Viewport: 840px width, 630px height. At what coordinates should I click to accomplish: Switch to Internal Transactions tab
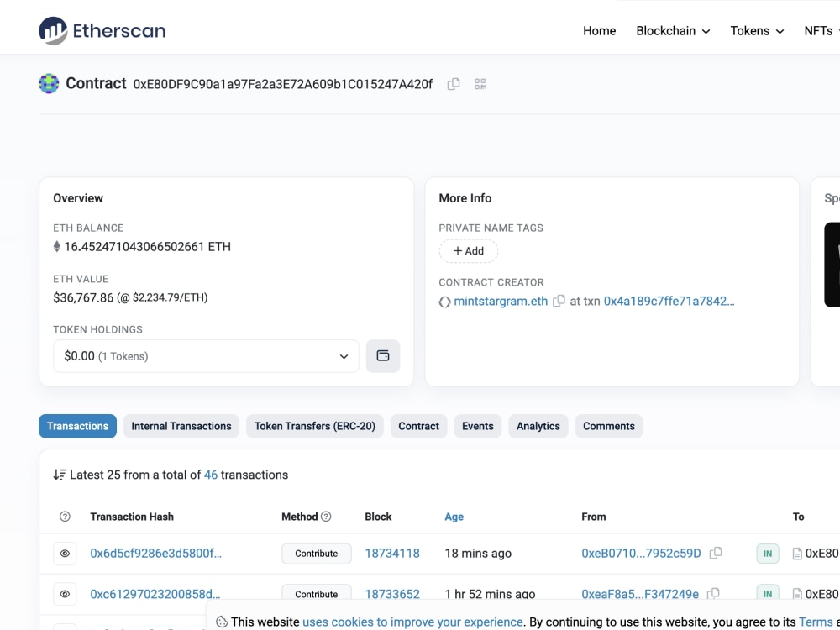point(181,426)
